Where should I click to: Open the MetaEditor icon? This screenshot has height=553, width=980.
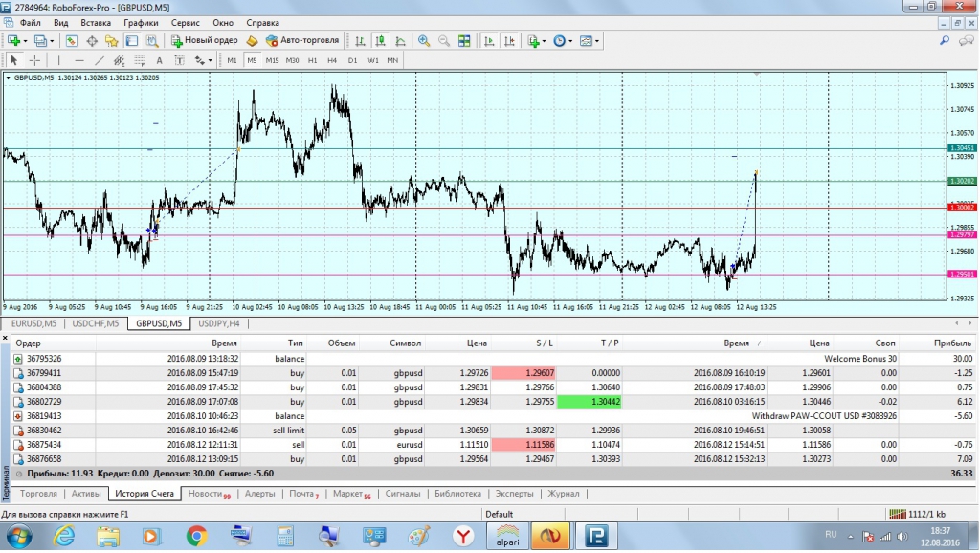pos(253,41)
